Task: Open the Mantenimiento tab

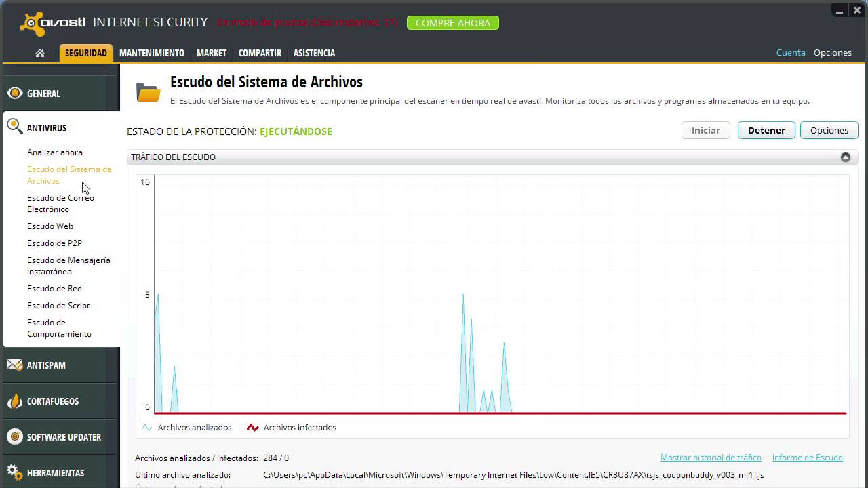Action: 152,53
